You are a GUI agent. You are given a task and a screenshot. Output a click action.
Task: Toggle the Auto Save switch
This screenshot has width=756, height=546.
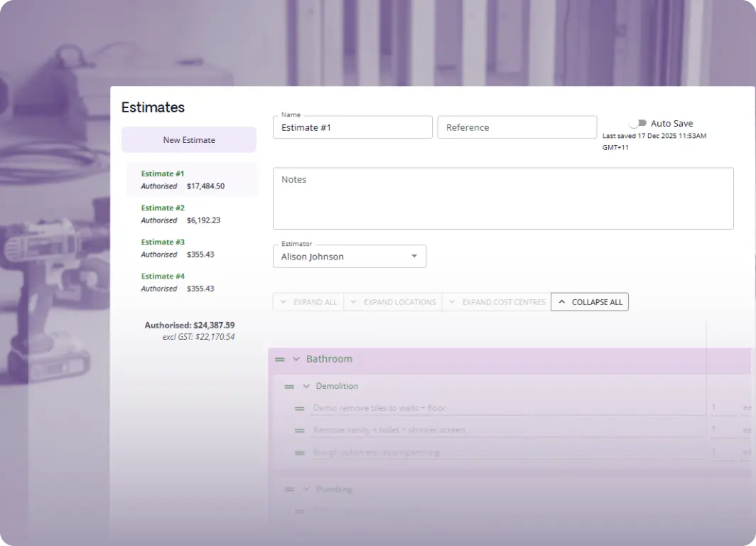(x=637, y=124)
